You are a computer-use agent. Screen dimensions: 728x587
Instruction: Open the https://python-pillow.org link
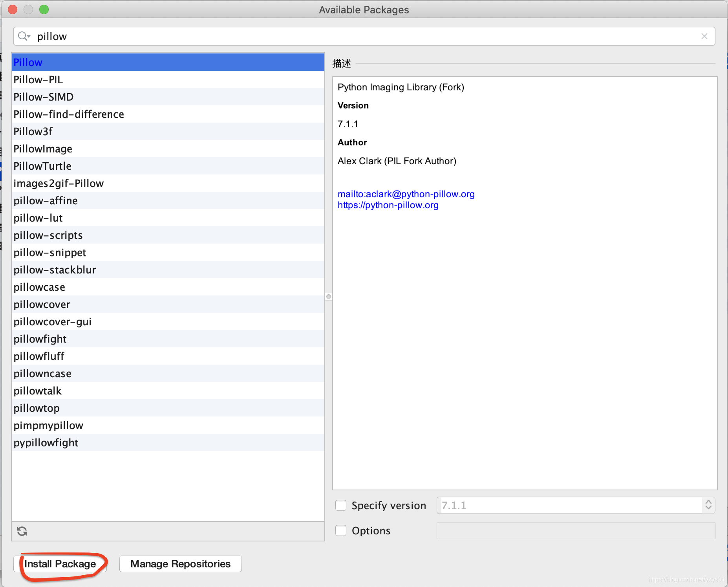tap(388, 205)
